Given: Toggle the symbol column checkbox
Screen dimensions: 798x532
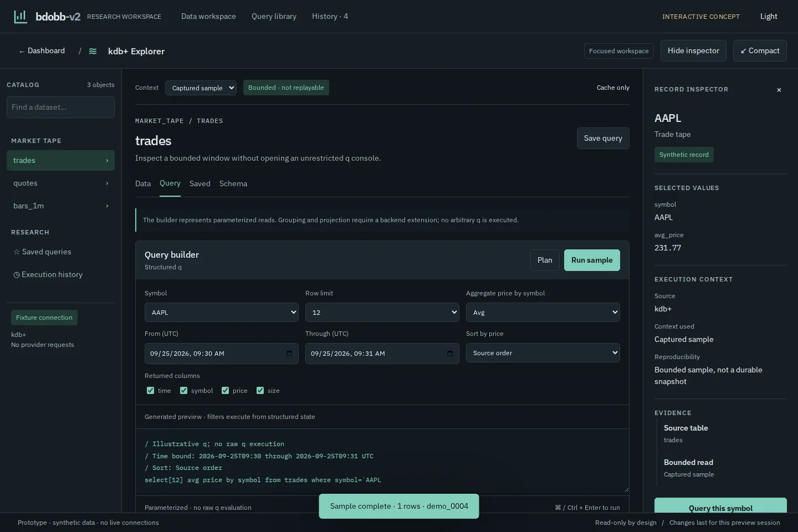Looking at the screenshot, I should 183,391.
